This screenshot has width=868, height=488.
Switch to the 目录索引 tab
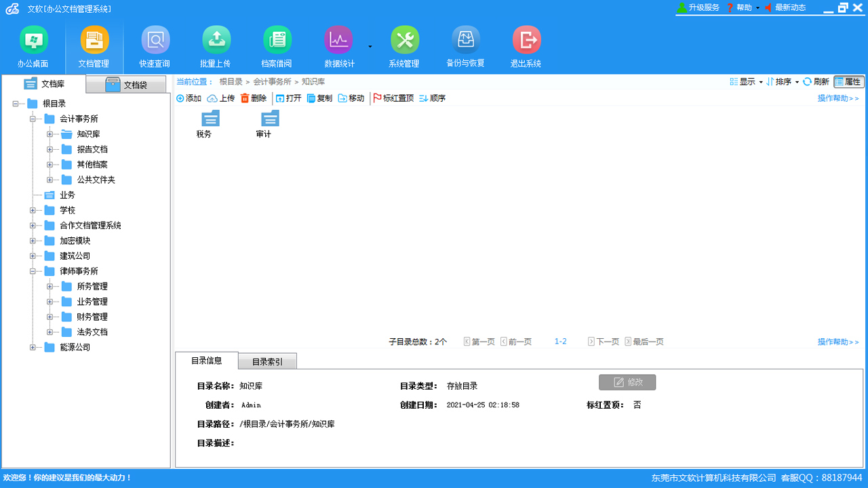point(267,361)
